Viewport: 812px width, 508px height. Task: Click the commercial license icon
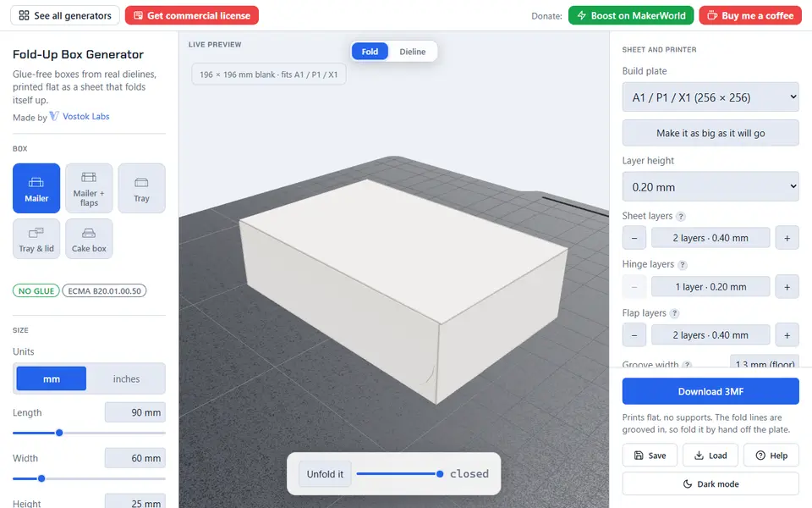(138, 15)
